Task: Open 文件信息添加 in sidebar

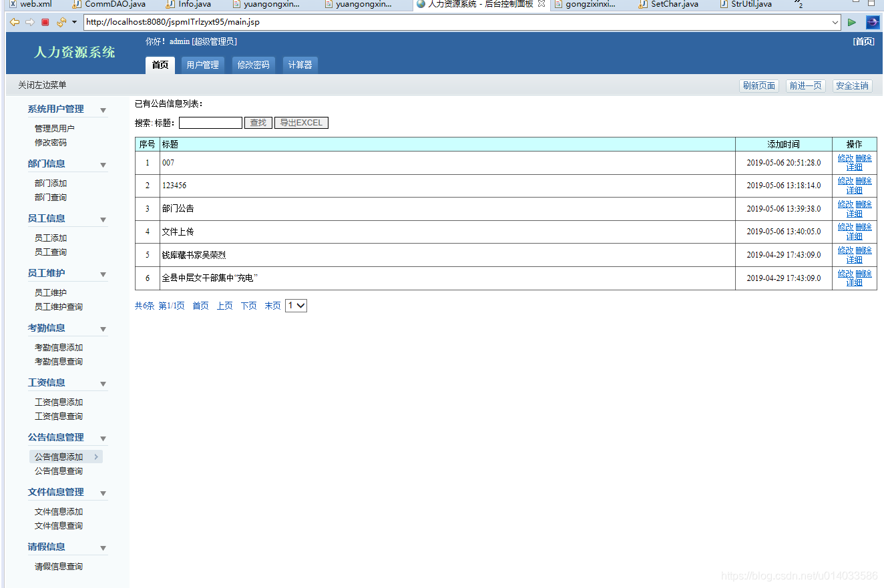Action: [x=59, y=512]
